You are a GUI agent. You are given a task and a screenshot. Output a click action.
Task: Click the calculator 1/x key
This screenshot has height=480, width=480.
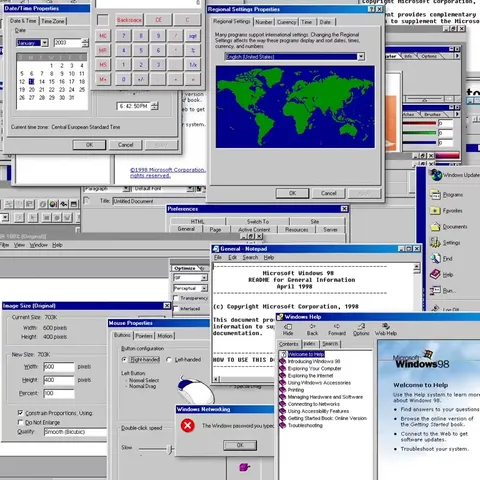(193, 64)
